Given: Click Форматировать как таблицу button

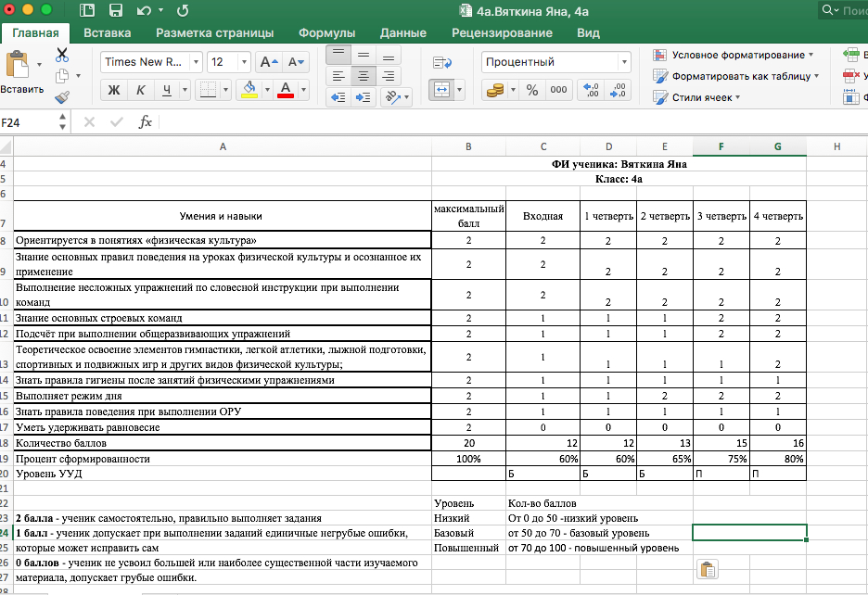Looking at the screenshot, I should (736, 76).
